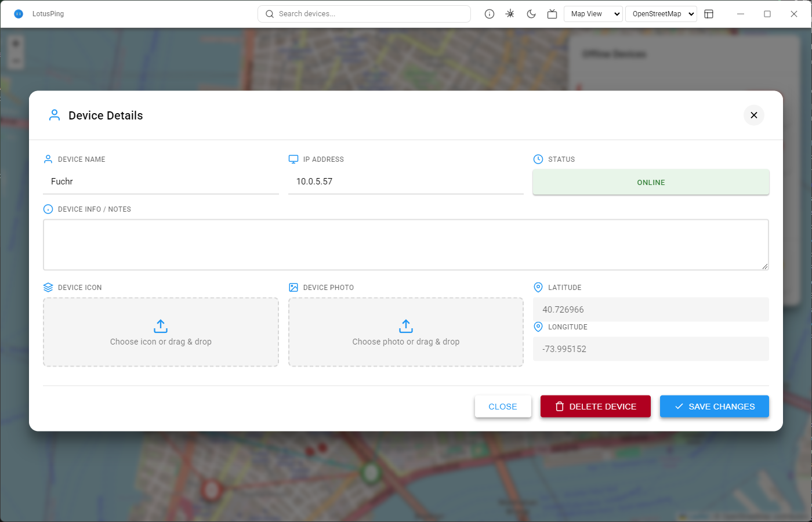Click the info circle icon in toolbar
Viewport: 812px width, 522px height.
click(x=490, y=14)
